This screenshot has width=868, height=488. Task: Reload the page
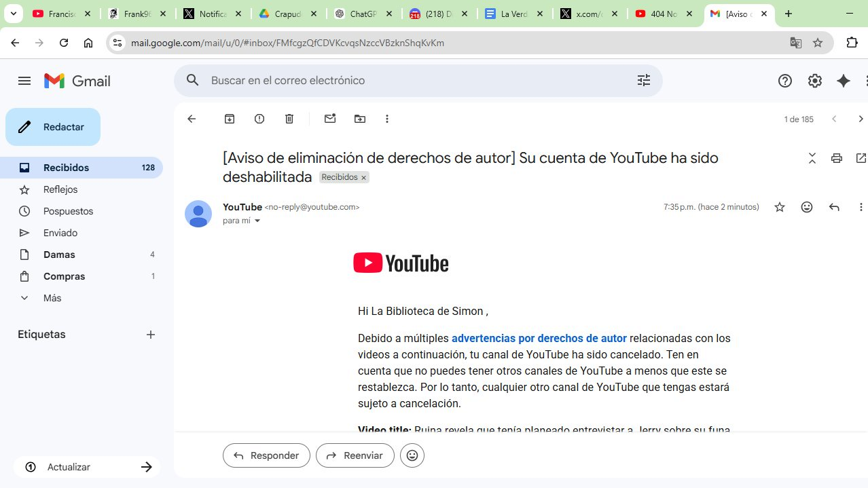[64, 43]
